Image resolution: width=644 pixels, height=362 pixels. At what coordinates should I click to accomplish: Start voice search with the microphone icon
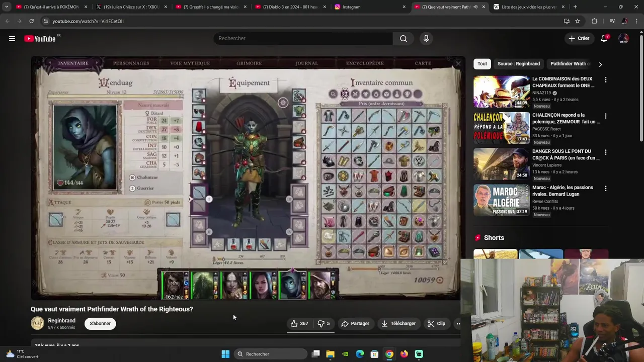click(x=426, y=39)
